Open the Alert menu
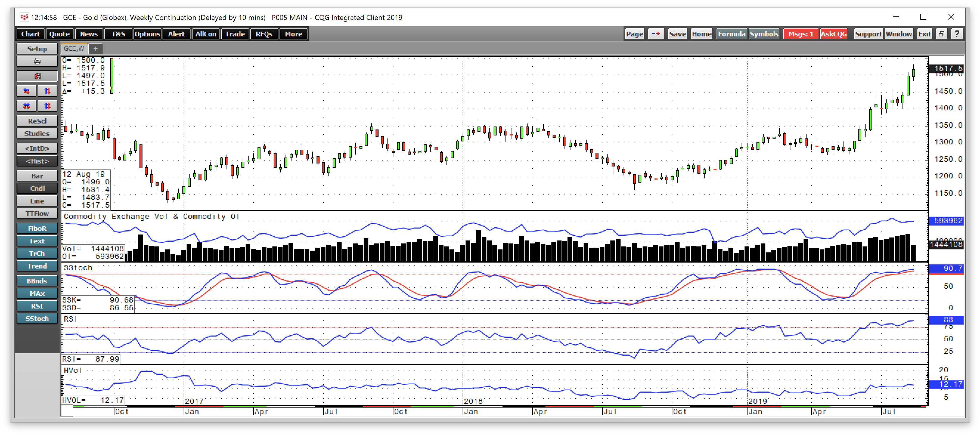Viewport: 980px width, 435px height. tap(176, 34)
